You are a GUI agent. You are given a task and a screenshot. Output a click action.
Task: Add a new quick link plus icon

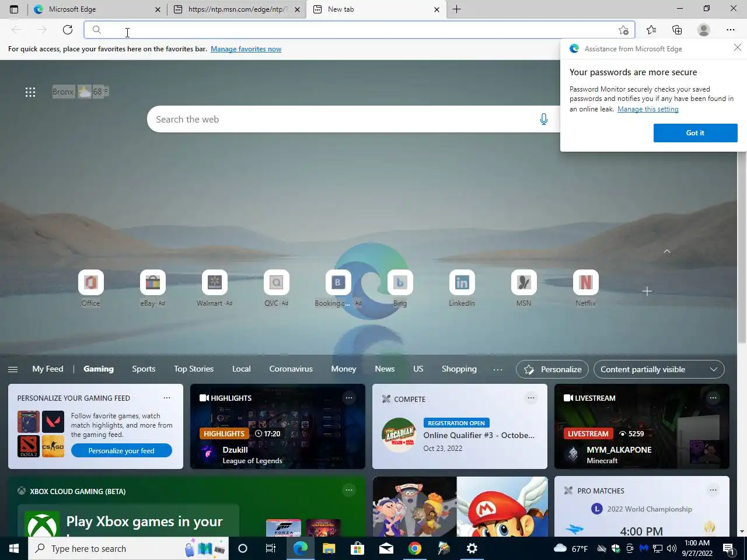point(647,291)
